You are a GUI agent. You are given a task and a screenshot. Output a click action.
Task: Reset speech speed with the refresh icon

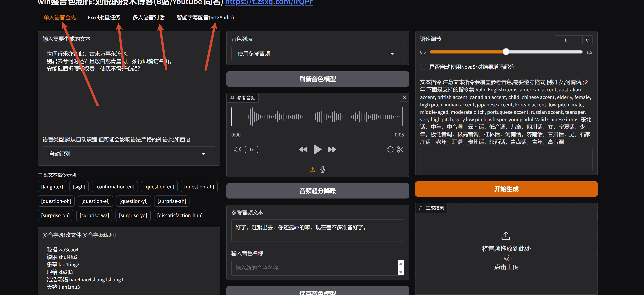(x=588, y=40)
